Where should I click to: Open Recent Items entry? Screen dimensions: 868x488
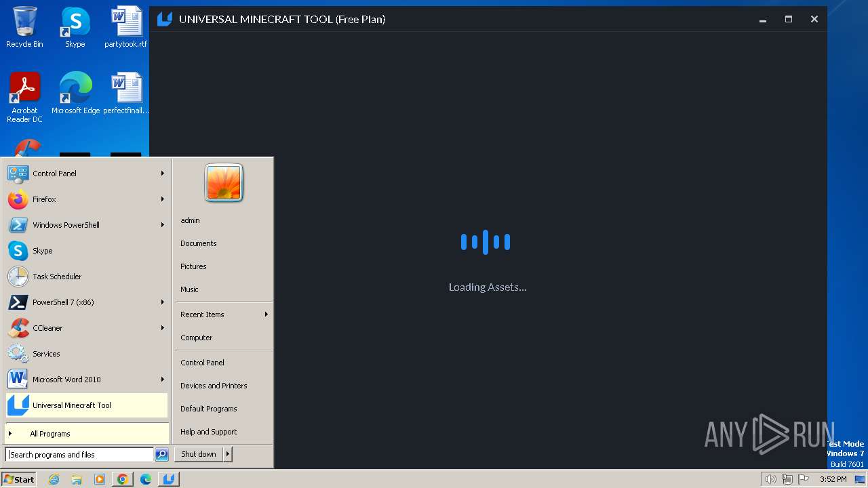(x=224, y=314)
